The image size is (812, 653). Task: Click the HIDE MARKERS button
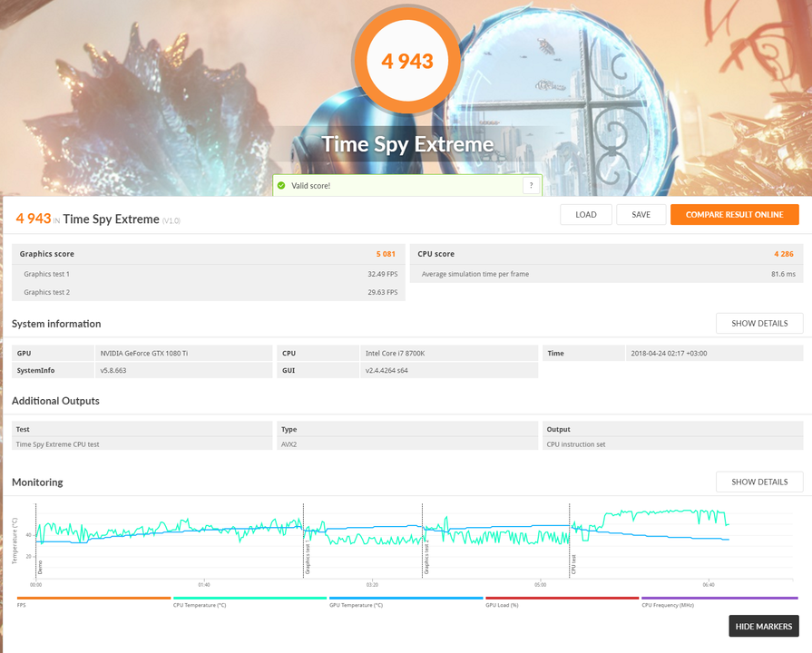(x=763, y=626)
